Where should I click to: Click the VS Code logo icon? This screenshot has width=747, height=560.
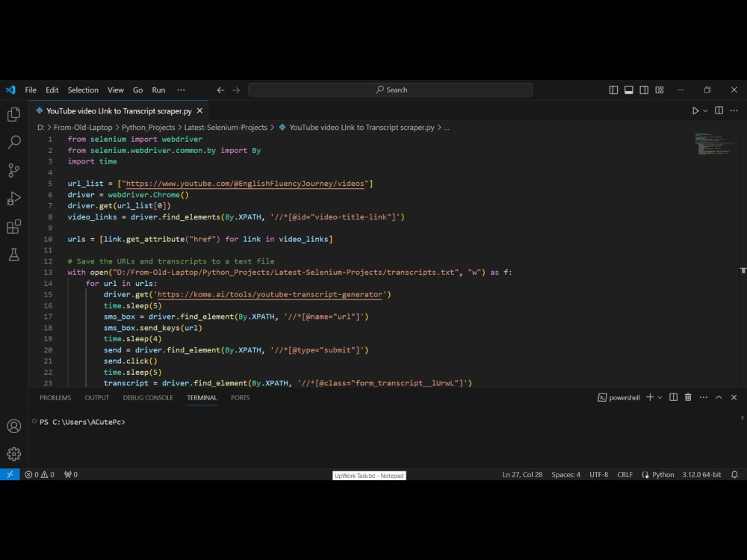tap(10, 90)
